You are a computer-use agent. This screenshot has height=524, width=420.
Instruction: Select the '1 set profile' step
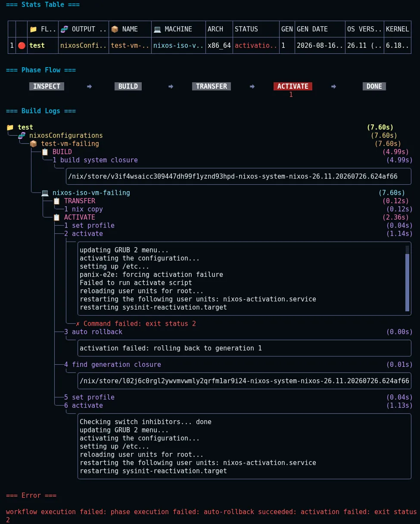(x=89, y=226)
